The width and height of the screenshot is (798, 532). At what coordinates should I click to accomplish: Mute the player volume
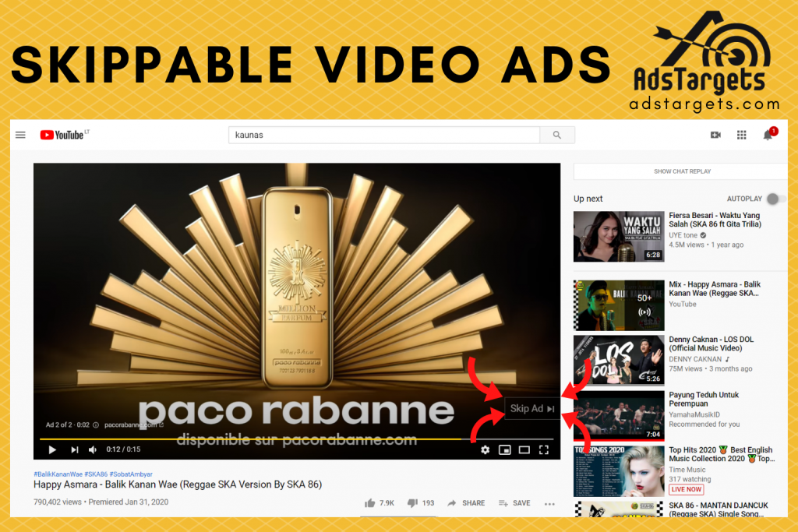tap(93, 449)
